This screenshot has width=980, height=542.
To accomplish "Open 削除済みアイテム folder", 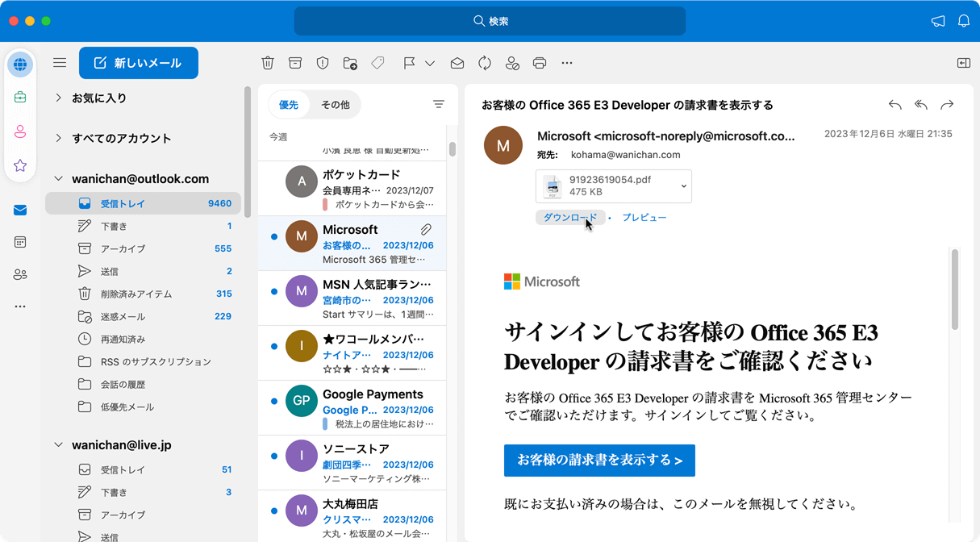I will click(142, 294).
